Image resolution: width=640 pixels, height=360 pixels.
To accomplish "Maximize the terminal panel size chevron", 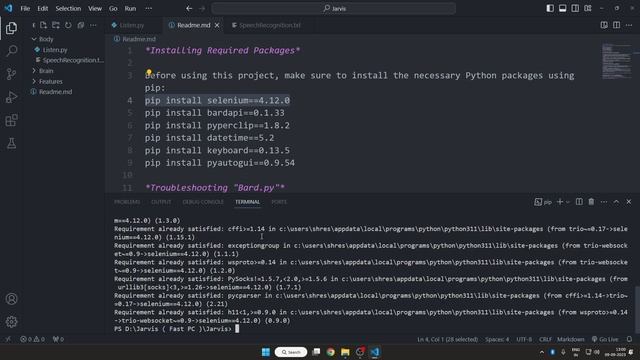I will (616, 202).
